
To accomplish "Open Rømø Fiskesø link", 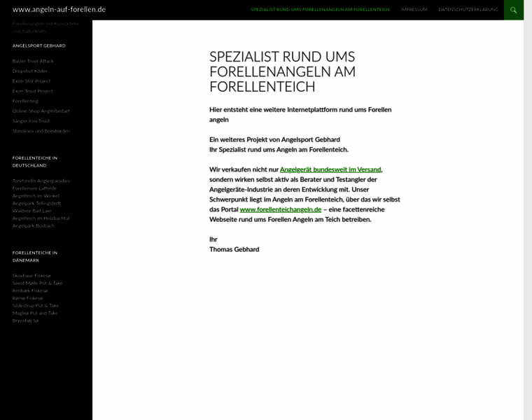I will tap(27, 298).
